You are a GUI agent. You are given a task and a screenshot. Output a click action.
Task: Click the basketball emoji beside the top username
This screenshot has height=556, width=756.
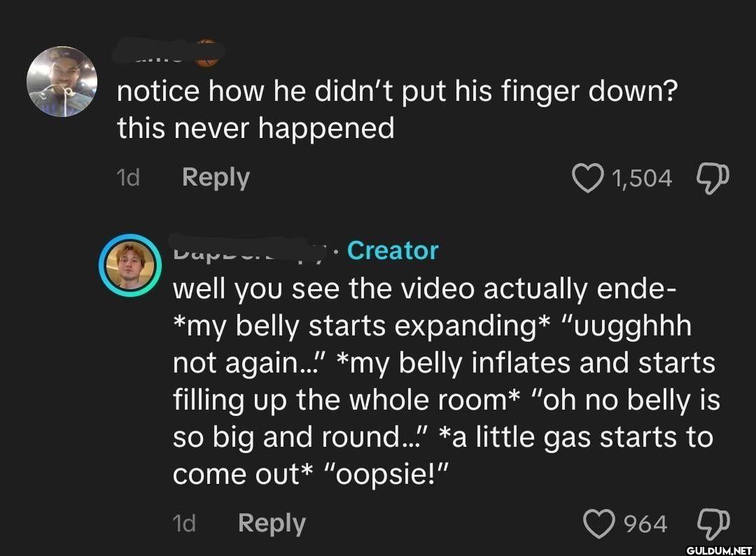point(205,55)
